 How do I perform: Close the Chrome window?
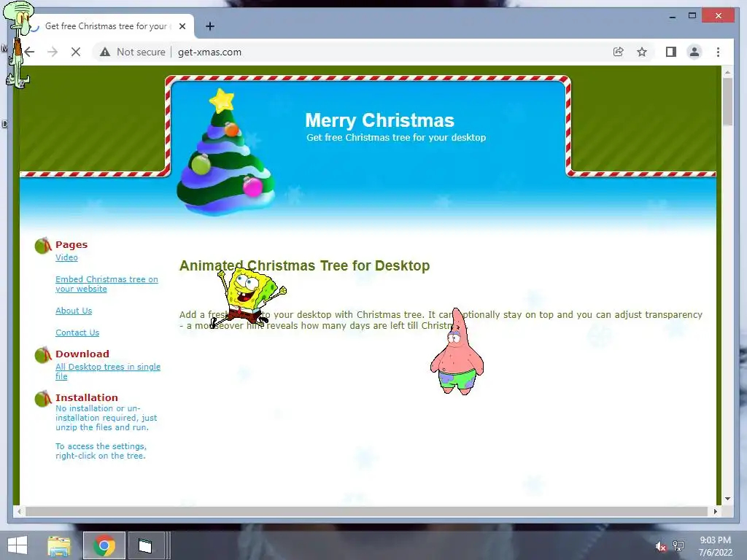pos(719,16)
